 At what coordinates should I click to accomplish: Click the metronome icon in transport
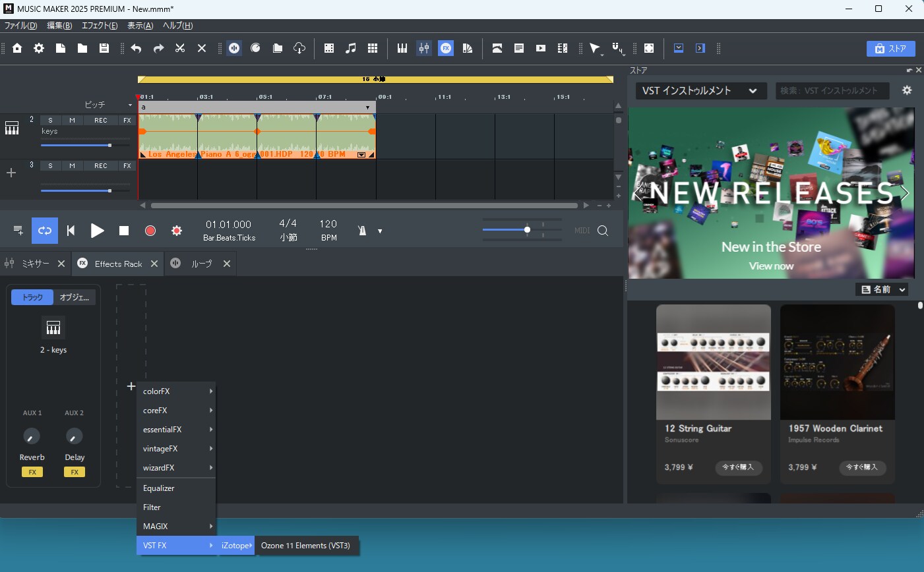[361, 231]
